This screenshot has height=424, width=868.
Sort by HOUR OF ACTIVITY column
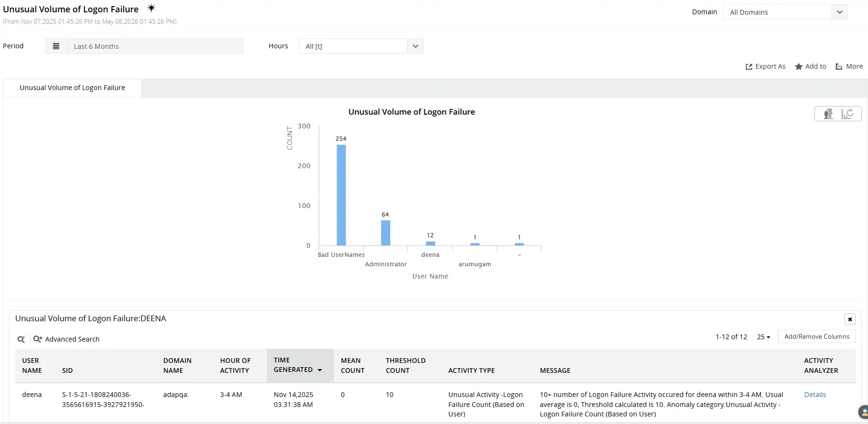(235, 366)
